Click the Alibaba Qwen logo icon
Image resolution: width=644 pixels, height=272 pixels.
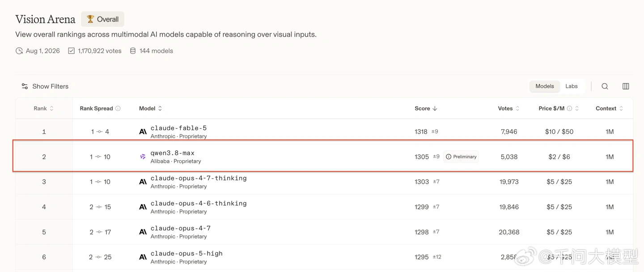pyautogui.click(x=143, y=157)
